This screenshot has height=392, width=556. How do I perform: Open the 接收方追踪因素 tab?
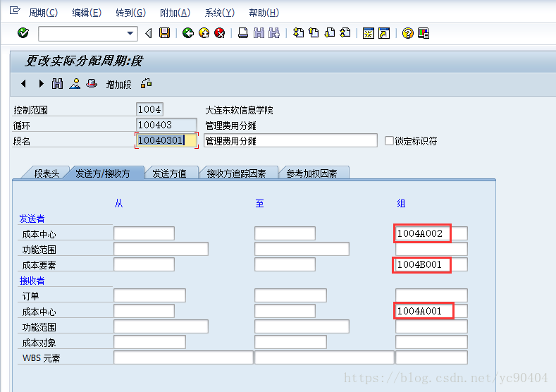coord(236,173)
